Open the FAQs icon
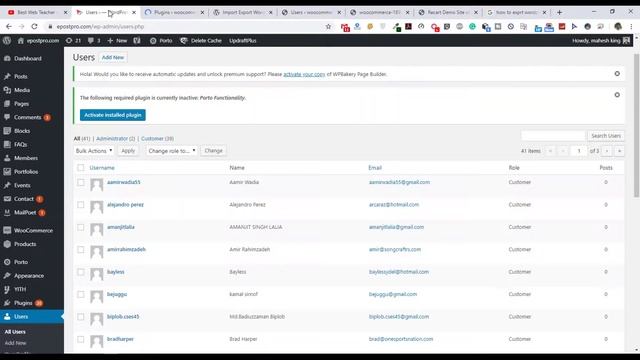 (7, 144)
